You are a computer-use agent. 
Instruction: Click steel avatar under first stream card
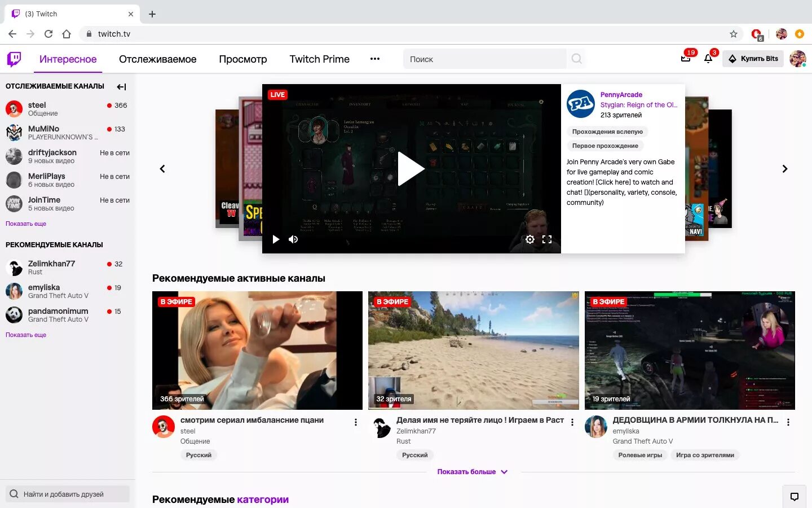(164, 427)
